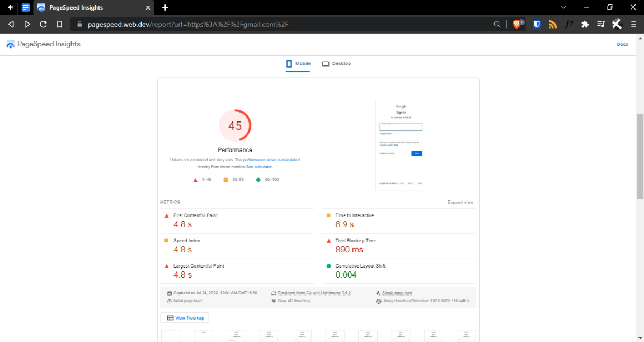
Task: Open the Docs link
Action: click(x=622, y=44)
